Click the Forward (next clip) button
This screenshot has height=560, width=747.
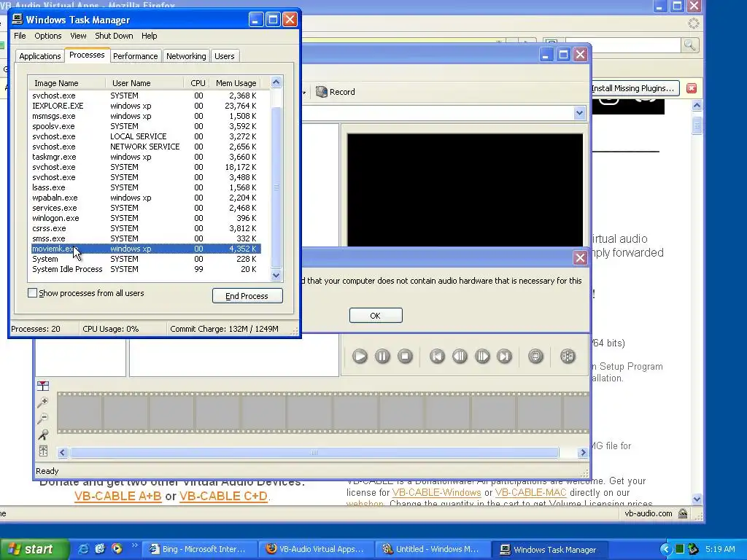pos(505,356)
